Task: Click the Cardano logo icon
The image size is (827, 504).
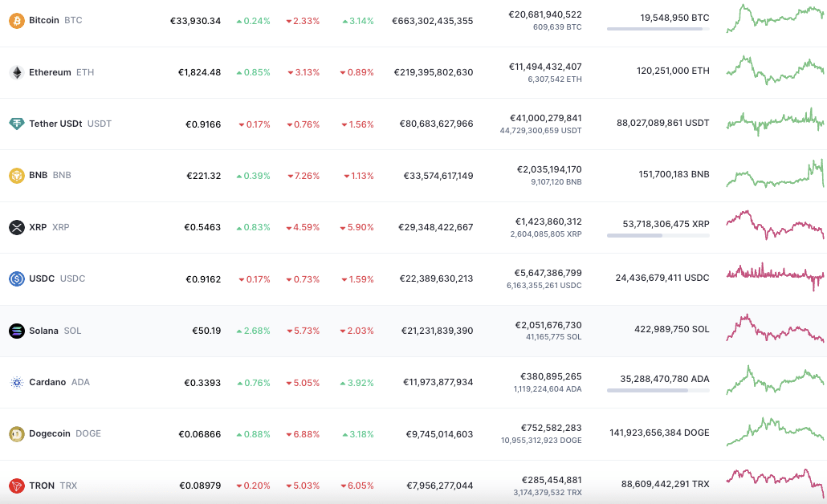Action: pyautogui.click(x=17, y=382)
